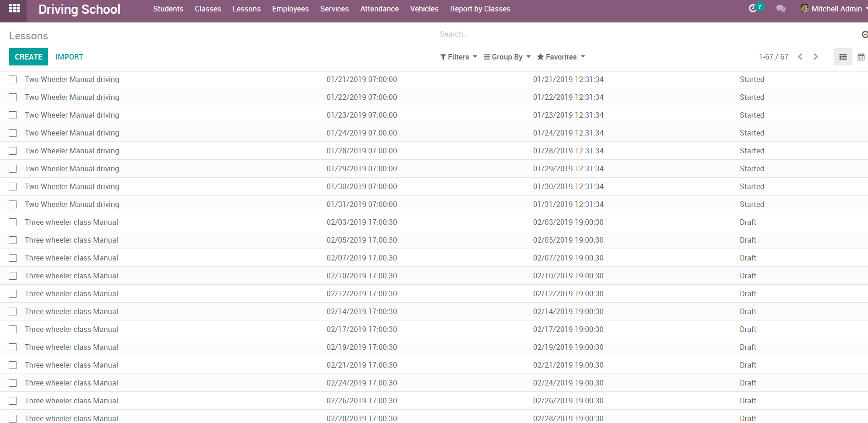Click the CREATE button
868x423 pixels.
point(28,57)
